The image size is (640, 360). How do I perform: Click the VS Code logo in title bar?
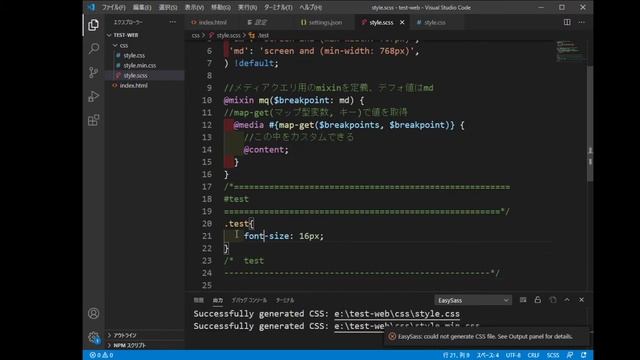[x=91, y=7]
